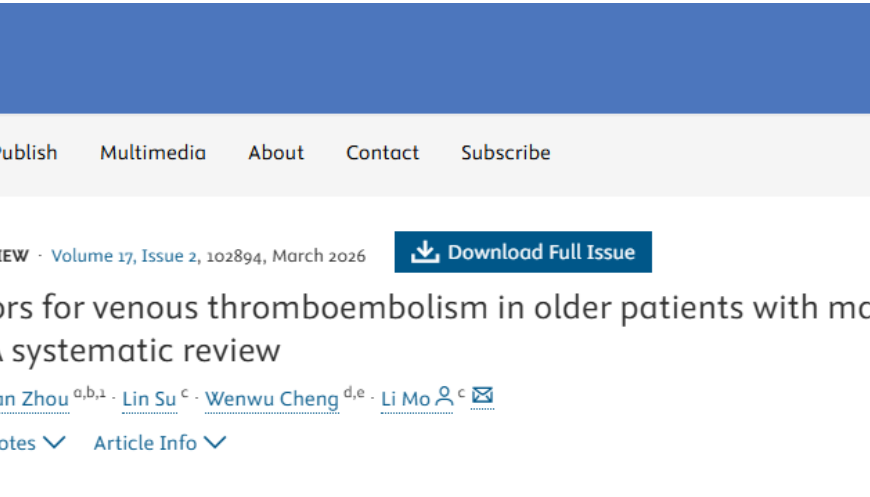This screenshot has width=870, height=497.
Task: Click affiliation superscript d,e after Wenwu Cheng
Action: tap(354, 393)
